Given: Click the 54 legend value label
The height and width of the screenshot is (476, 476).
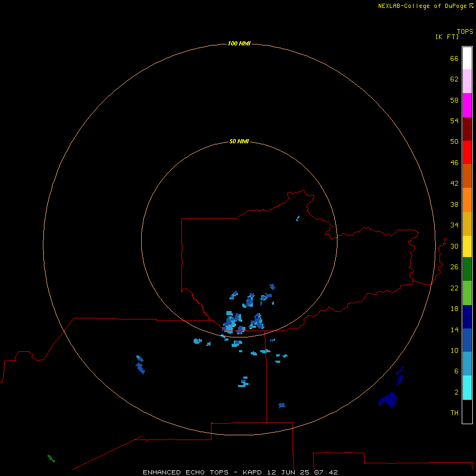Looking at the screenshot, I should tap(454, 121).
